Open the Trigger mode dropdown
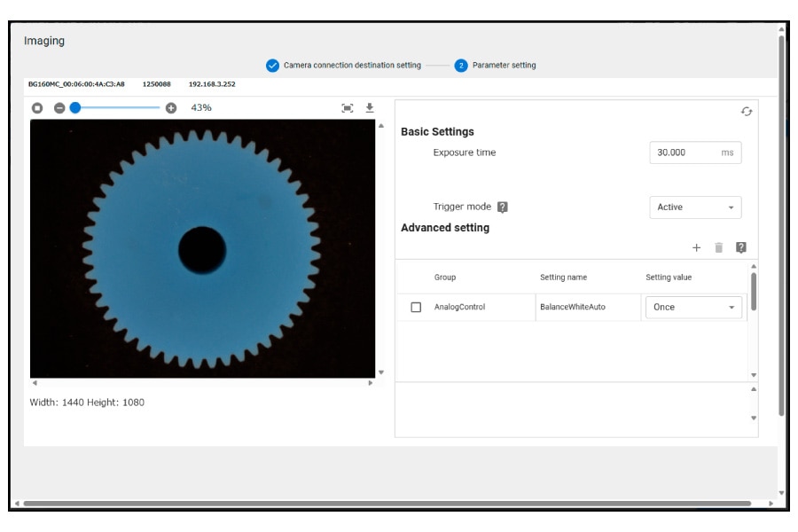The width and height of the screenshot is (798, 532). pyautogui.click(x=695, y=207)
